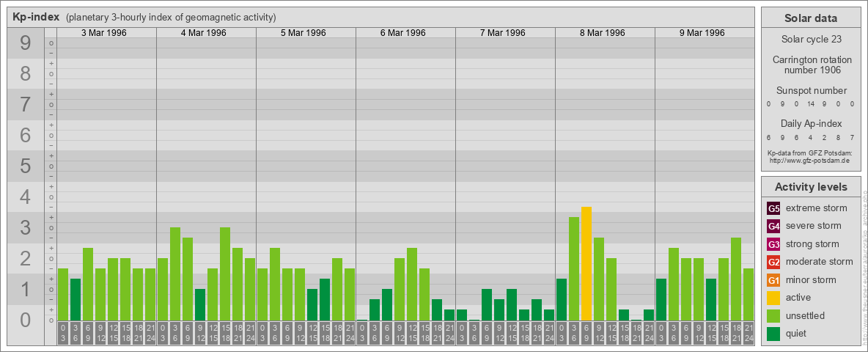Select the 8 Mar 1996 date header
The height and width of the screenshot is (352, 868).
[603, 33]
